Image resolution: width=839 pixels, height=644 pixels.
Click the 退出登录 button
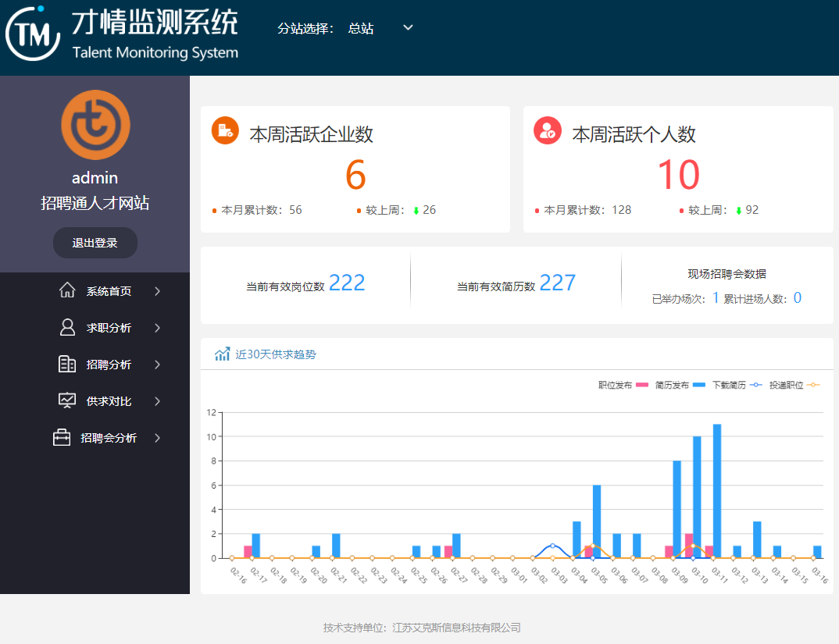[95, 243]
